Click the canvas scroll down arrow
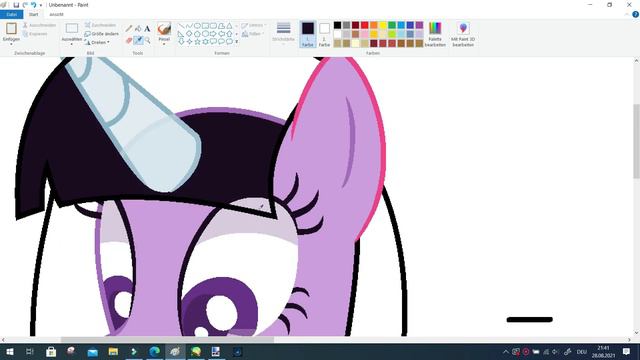 [636, 333]
